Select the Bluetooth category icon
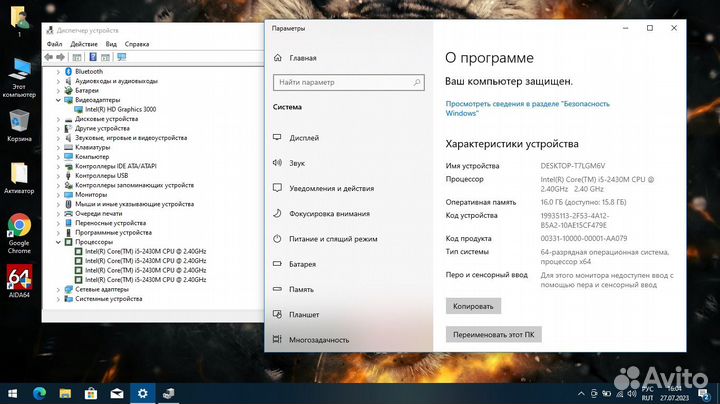 [x=68, y=72]
